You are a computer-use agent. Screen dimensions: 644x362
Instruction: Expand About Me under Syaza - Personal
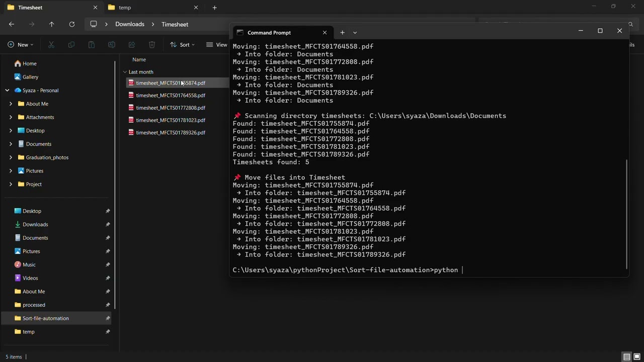click(x=11, y=104)
